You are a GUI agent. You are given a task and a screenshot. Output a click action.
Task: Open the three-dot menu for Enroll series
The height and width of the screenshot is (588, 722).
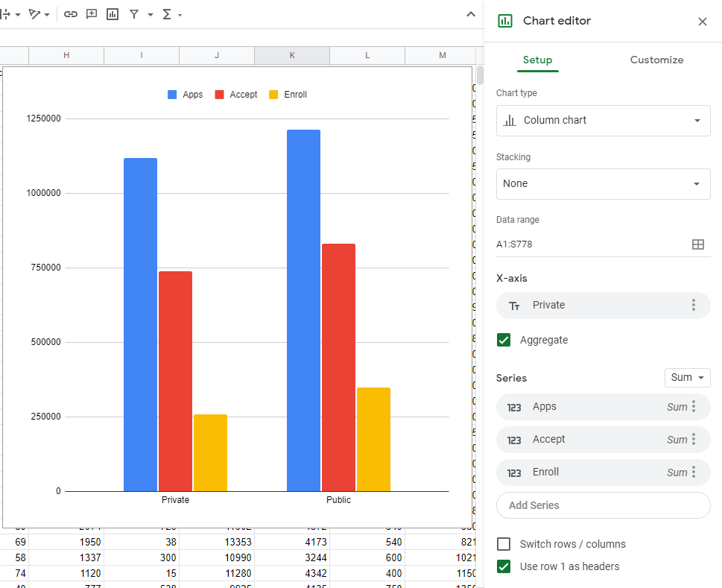pos(693,472)
